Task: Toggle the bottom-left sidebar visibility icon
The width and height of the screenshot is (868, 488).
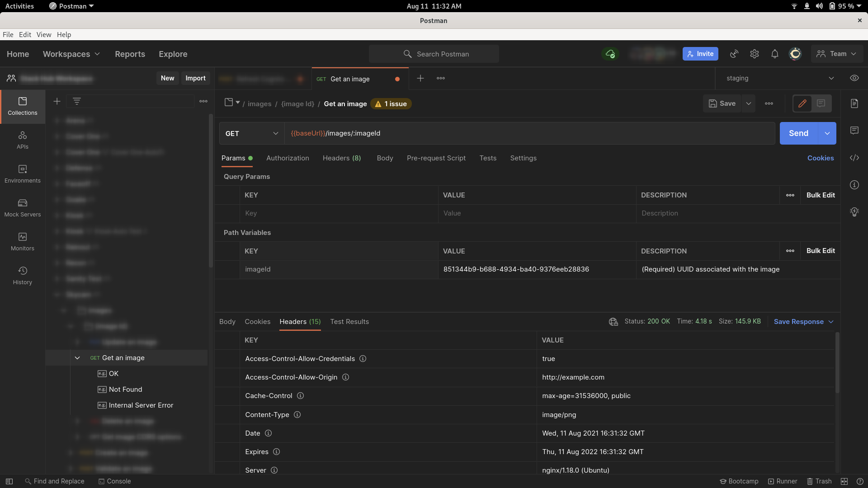Action: click(9, 481)
